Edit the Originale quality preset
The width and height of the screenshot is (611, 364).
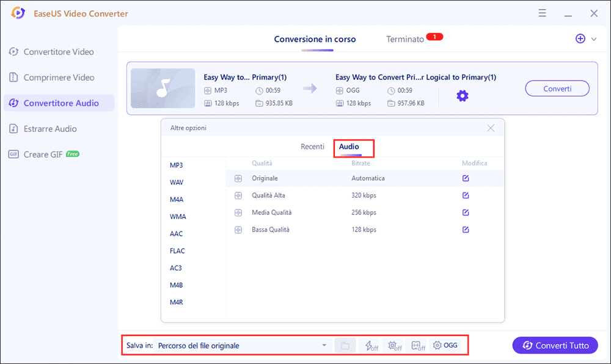tap(466, 178)
